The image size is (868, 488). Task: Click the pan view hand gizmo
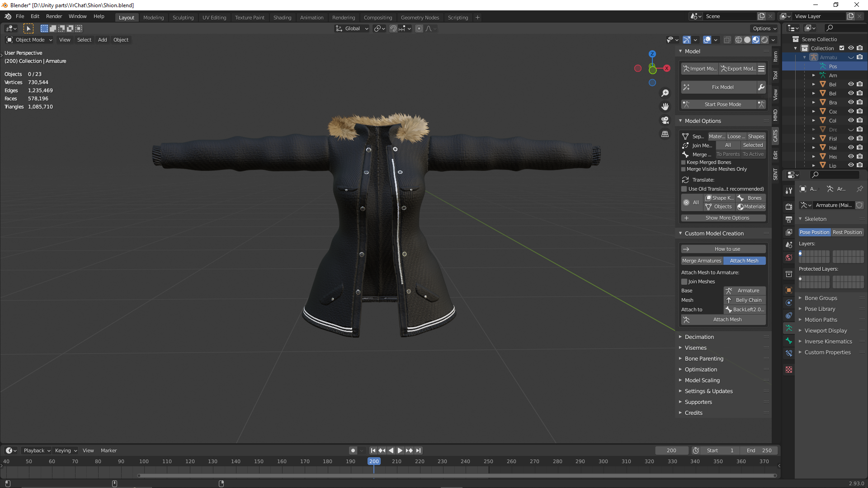point(665,107)
